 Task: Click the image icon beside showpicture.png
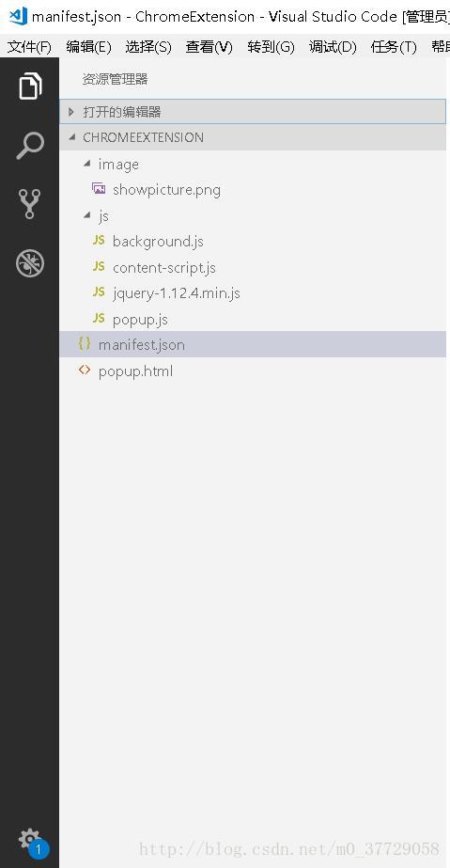(x=99, y=189)
